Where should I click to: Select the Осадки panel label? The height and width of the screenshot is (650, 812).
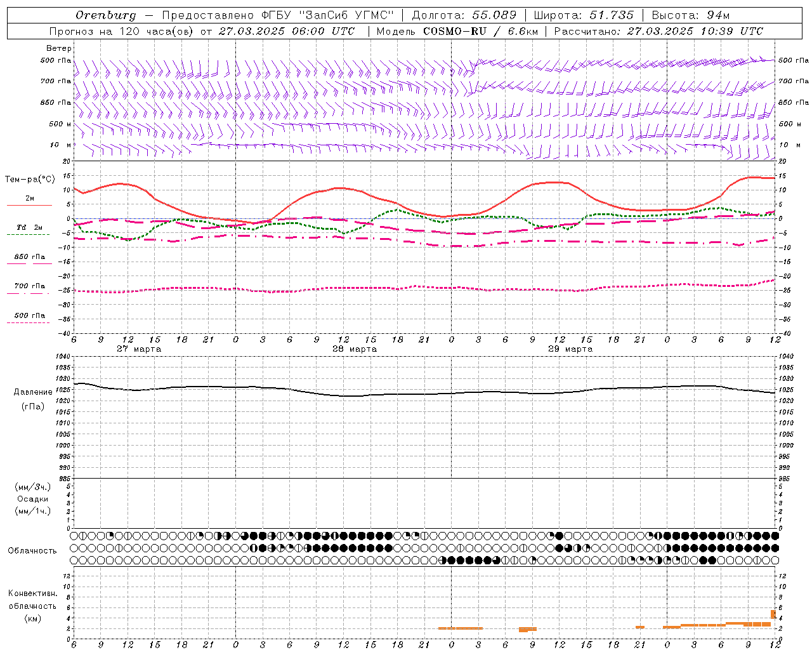point(32,499)
